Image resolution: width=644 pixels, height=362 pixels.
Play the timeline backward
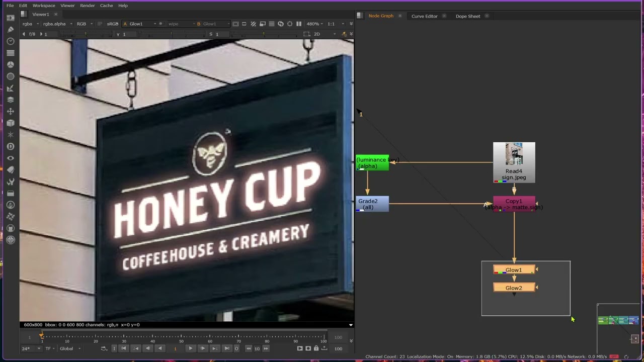(x=160, y=348)
